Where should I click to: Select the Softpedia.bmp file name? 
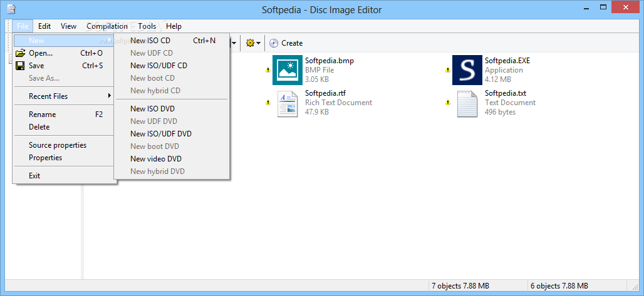(330, 61)
